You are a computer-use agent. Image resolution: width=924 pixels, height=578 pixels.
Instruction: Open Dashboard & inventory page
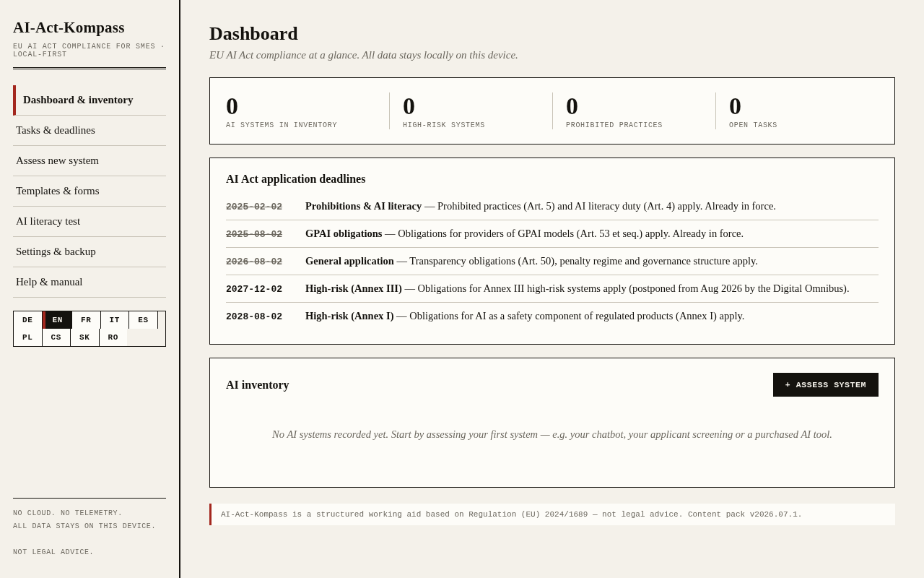(x=90, y=100)
